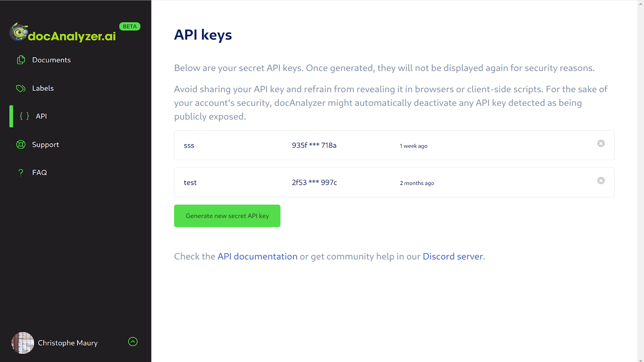This screenshot has width=644, height=362.
Task: Open the Labels menu item
Action: 43,88
